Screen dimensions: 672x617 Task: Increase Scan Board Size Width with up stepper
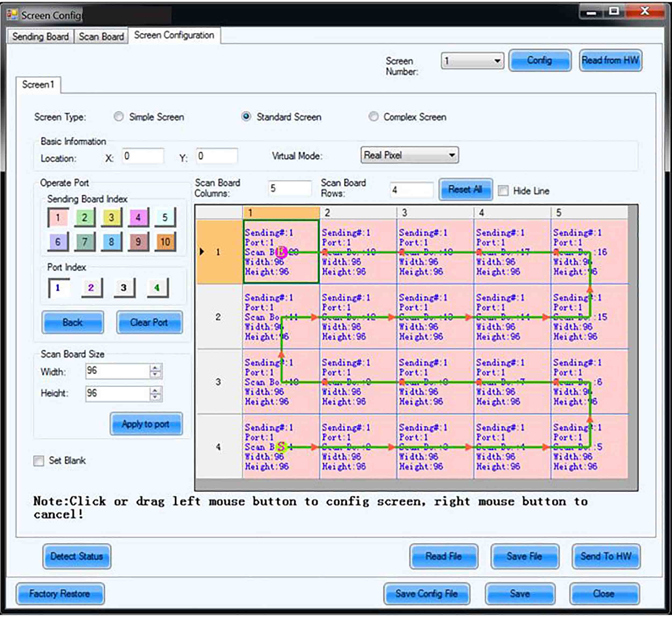pos(156,368)
